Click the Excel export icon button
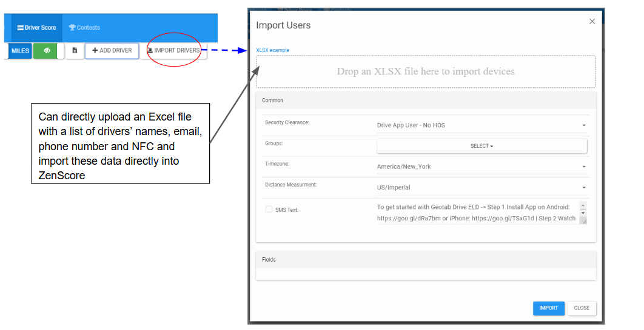This screenshot has height=330, width=644. (x=75, y=51)
